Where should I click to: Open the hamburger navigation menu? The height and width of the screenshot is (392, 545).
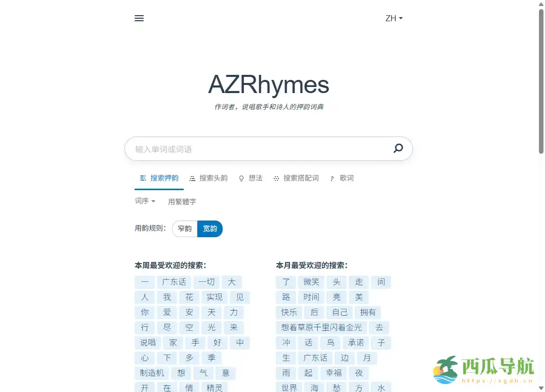click(x=139, y=18)
